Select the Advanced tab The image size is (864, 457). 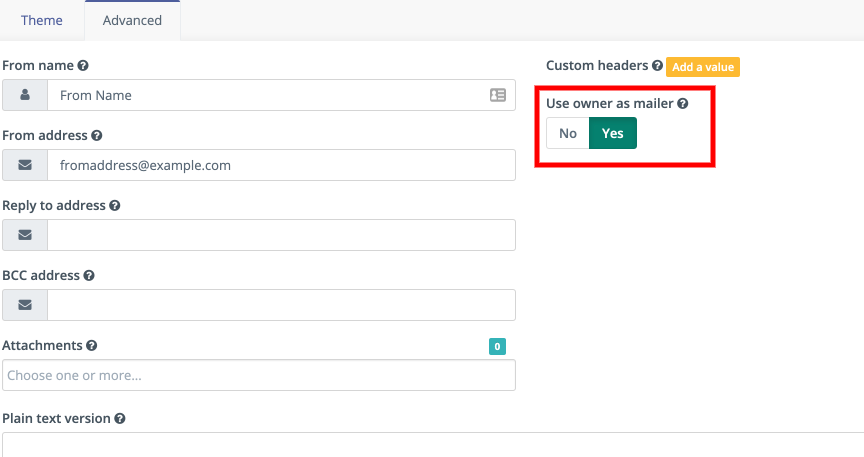click(x=132, y=21)
